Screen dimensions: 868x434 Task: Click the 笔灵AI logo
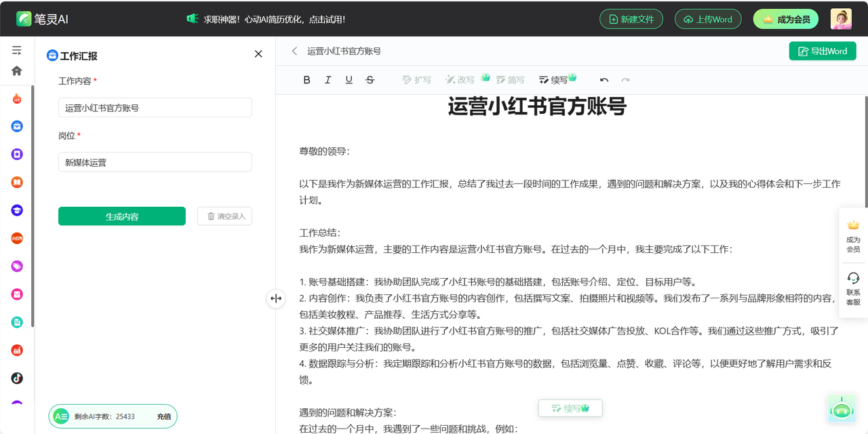(x=43, y=19)
